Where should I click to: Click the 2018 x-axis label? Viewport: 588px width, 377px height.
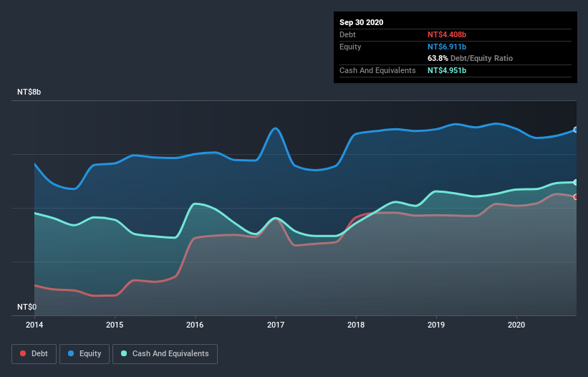pos(356,325)
